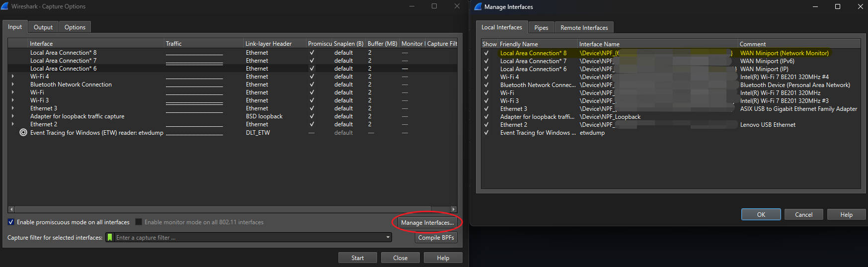Expand the Wi-Fi 3 interface row
The image size is (868, 267).
[12, 100]
